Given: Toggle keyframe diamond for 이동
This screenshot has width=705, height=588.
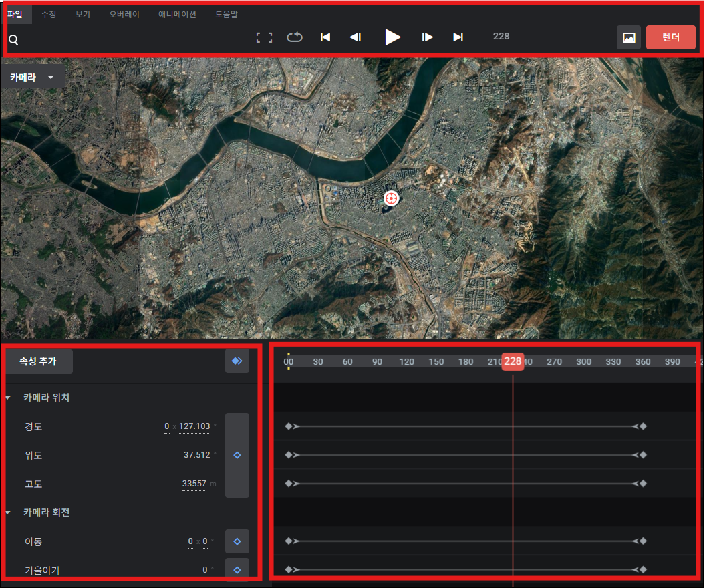Looking at the screenshot, I should pos(237,541).
